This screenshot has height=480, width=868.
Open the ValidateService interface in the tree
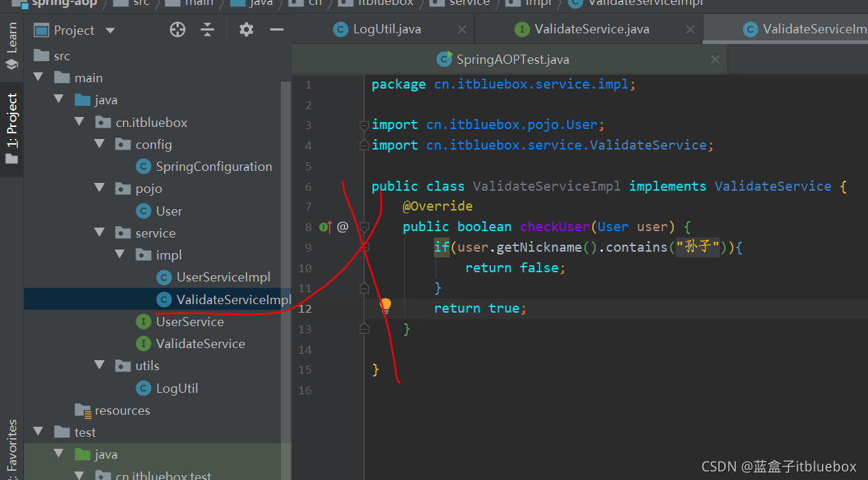(x=201, y=343)
